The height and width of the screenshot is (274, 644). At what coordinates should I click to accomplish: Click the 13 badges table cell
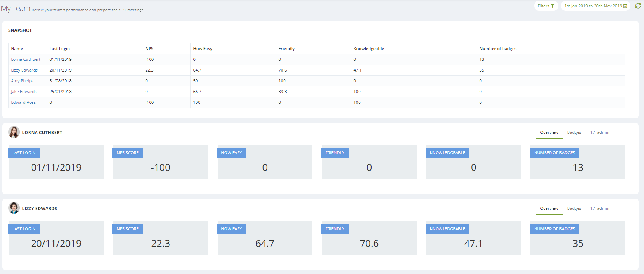551,59
